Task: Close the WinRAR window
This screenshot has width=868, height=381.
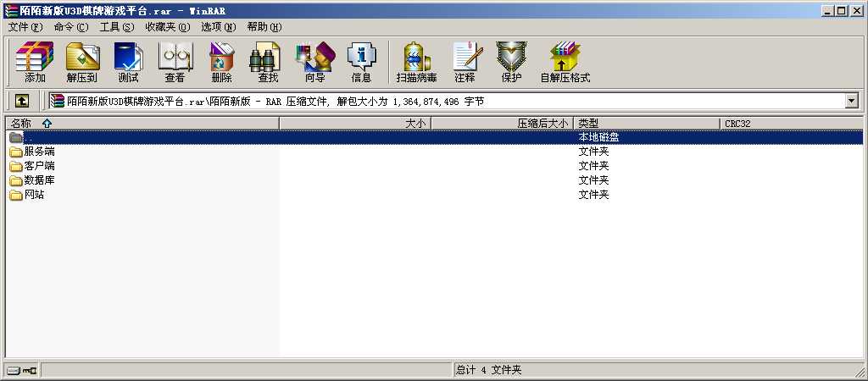Action: [857, 10]
